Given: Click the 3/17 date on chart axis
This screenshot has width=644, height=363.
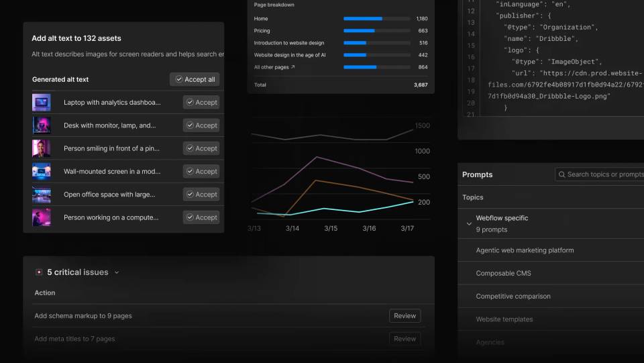Looking at the screenshot, I should tap(407, 228).
